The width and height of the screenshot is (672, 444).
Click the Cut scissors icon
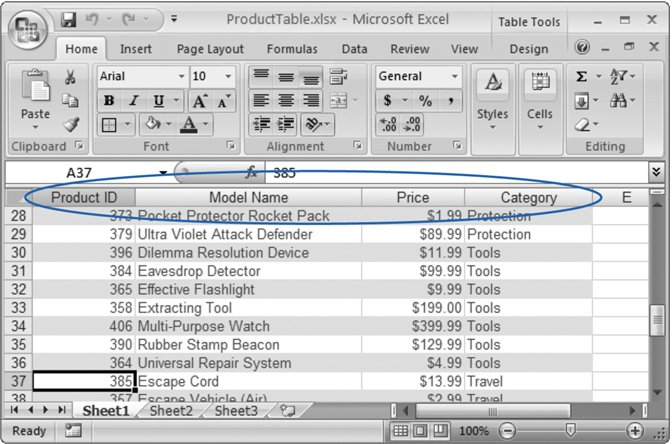[70, 77]
